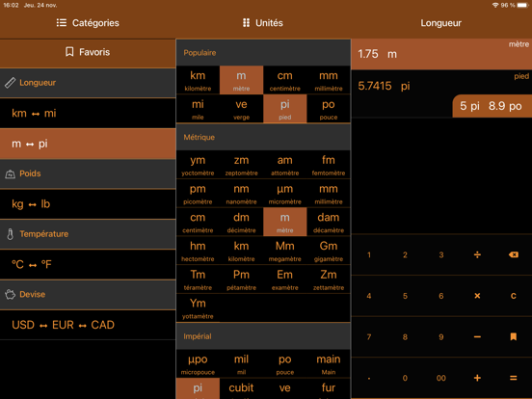Tap the 00 double zero key
The height and width of the screenshot is (399, 532).
pyautogui.click(x=440, y=378)
